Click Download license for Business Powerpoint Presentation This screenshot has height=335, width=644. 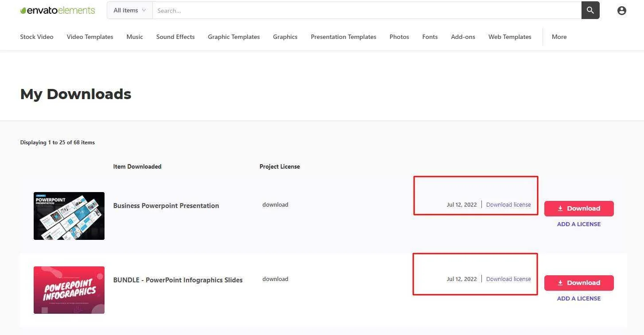508,204
